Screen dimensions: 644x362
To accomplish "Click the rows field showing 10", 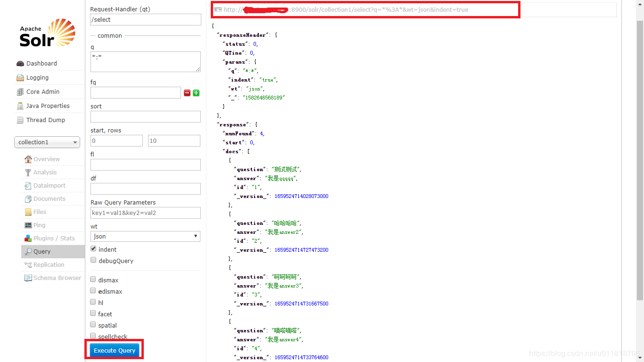I will coord(174,141).
